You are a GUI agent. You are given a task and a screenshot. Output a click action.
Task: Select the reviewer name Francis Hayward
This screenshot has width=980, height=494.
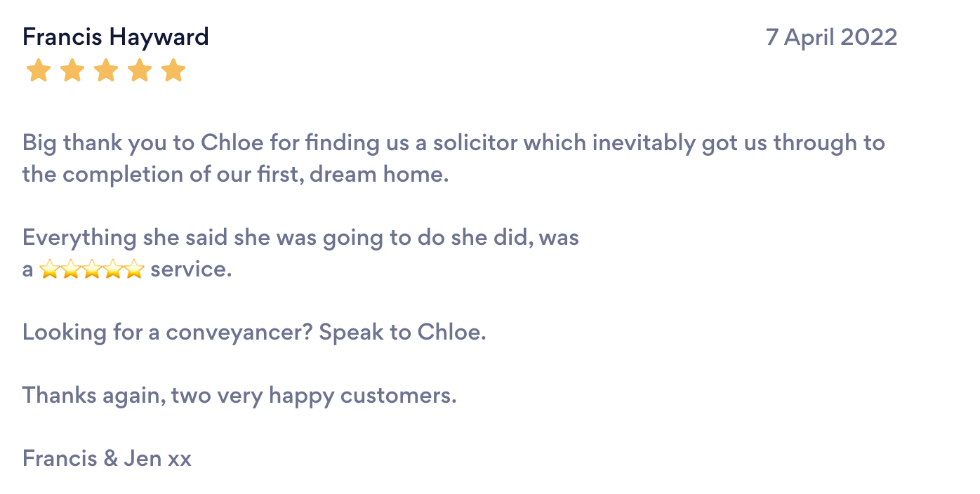[x=116, y=36]
